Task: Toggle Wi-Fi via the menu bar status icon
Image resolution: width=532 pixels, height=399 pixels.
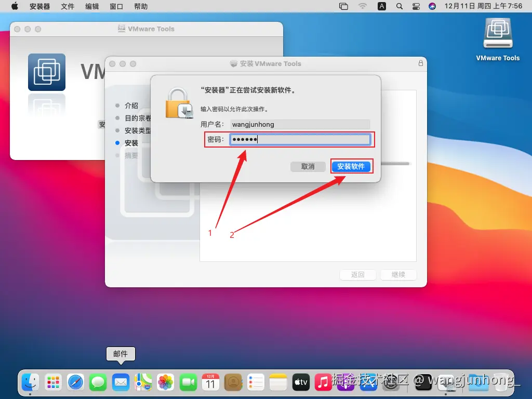Action: tap(363, 6)
